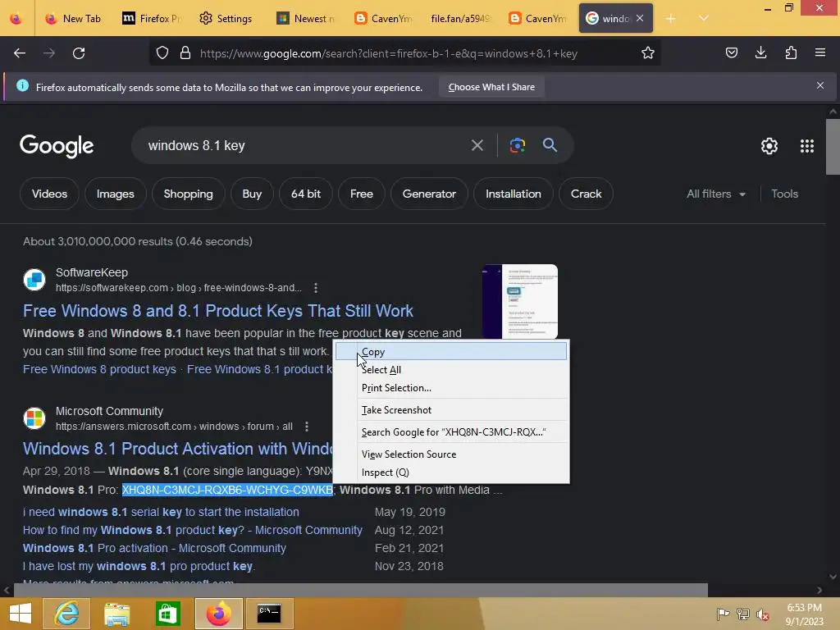
Task: Open a new tab with plus button
Action: tap(671, 18)
